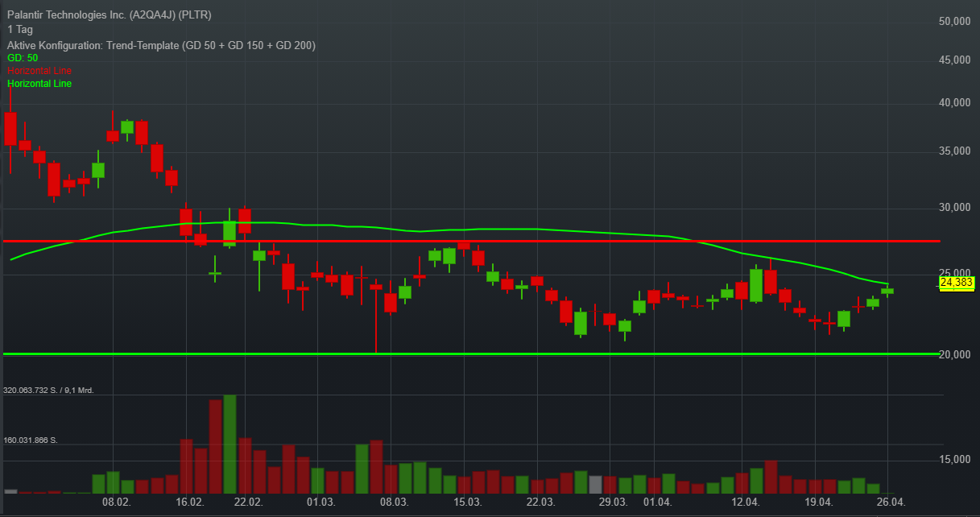
Task: Select the '1 Tag' timeframe label
Action: (20, 30)
